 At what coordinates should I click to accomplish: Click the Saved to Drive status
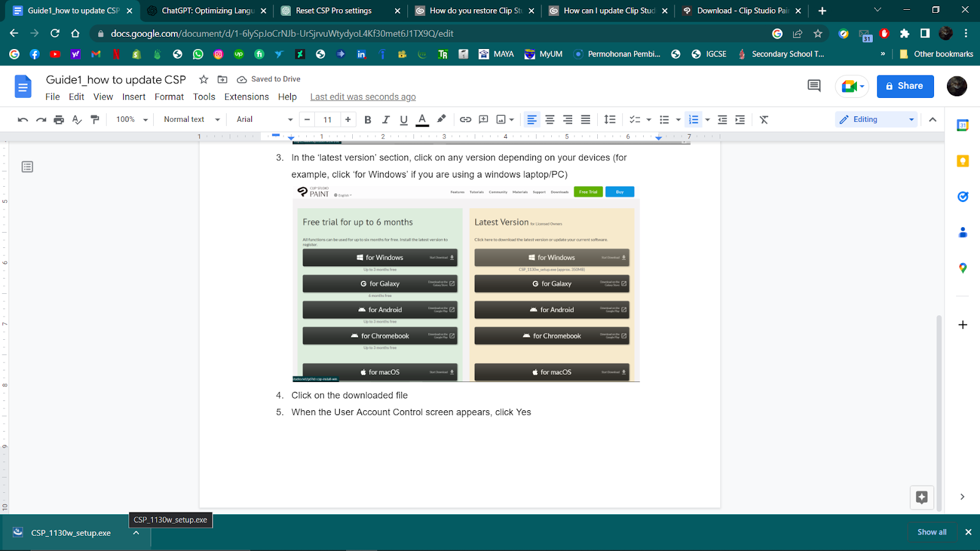(269, 79)
